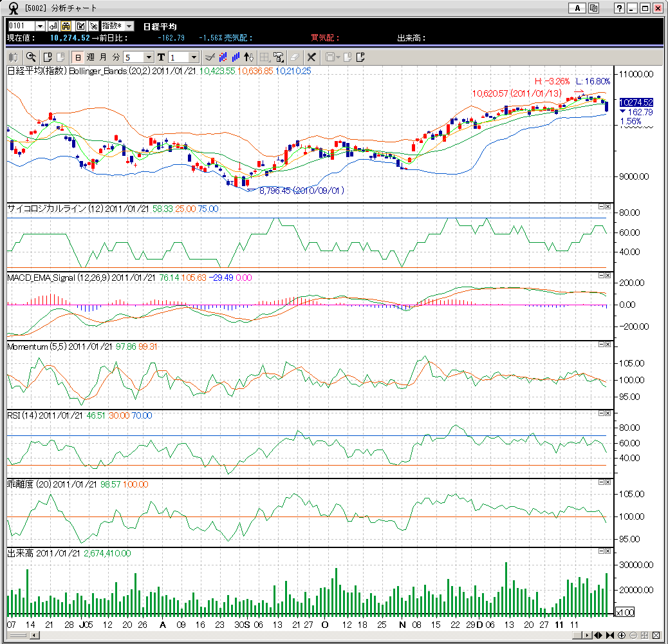Click the black X delete icon
Image resolution: width=668 pixels, height=644 pixels.
[x=311, y=57]
